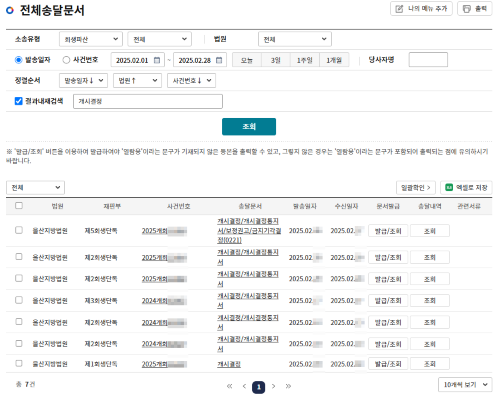The height and width of the screenshot is (396, 500).
Task: Click 송달내역 조회 in 제5회생단독 row
Action: [x=430, y=231]
